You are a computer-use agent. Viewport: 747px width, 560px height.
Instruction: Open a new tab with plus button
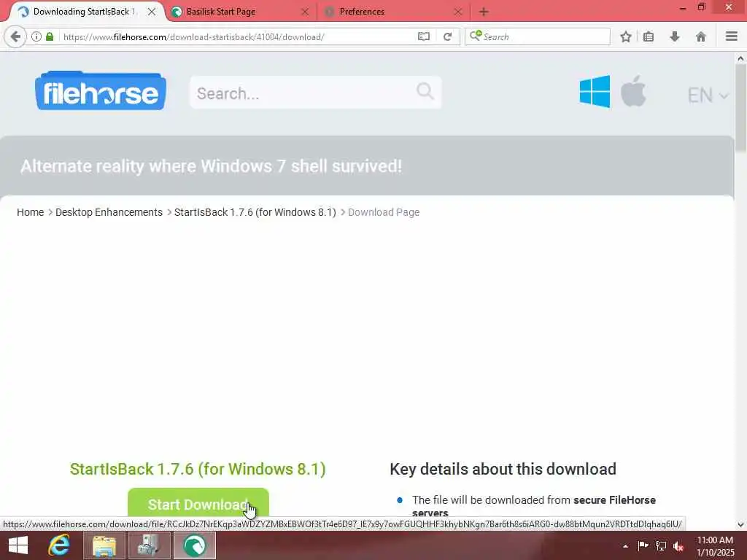coord(484,12)
